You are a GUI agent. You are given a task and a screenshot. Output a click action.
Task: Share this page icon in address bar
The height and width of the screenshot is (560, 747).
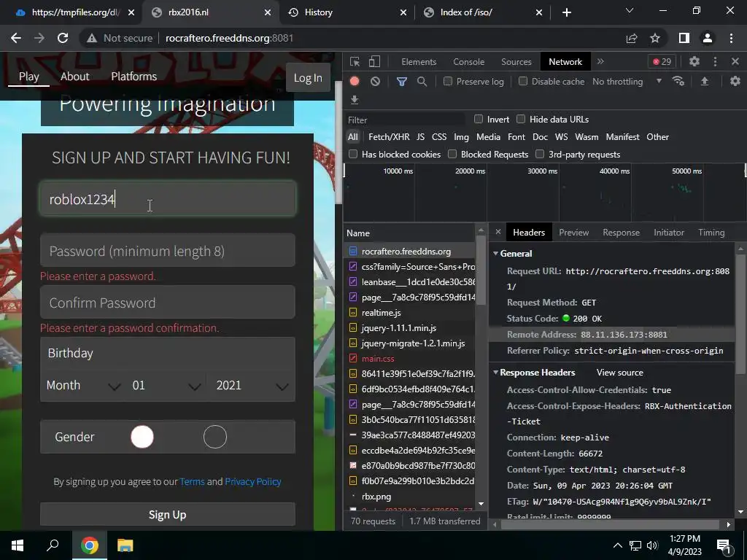point(632,38)
